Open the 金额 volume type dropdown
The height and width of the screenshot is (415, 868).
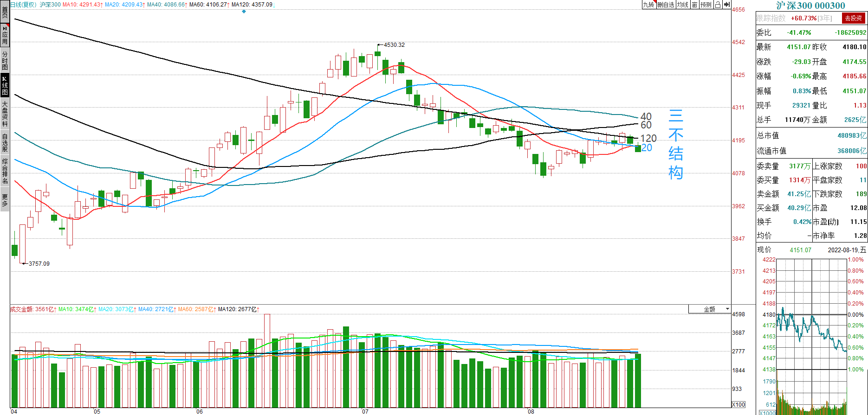point(710,309)
